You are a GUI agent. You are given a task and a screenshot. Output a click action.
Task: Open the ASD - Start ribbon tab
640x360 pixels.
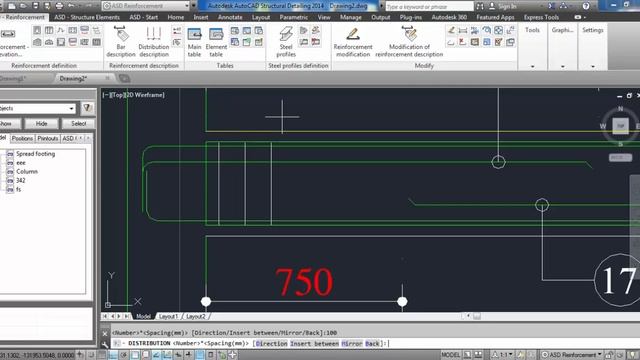click(143, 17)
